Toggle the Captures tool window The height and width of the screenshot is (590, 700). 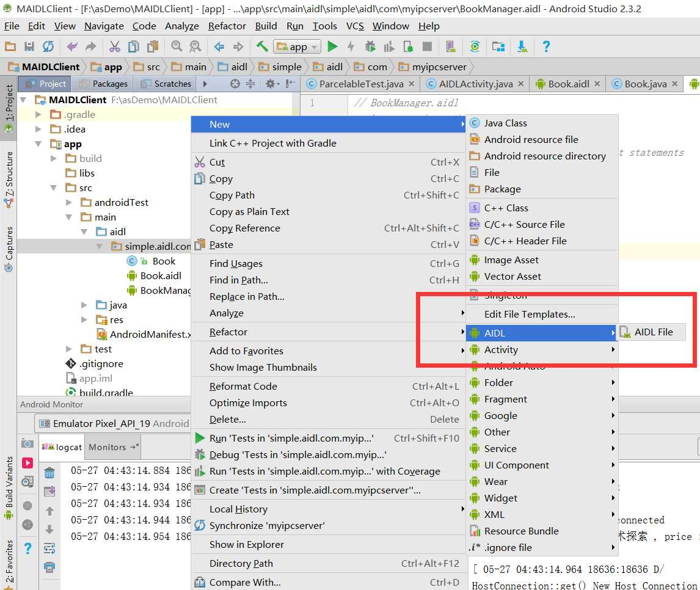[9, 249]
